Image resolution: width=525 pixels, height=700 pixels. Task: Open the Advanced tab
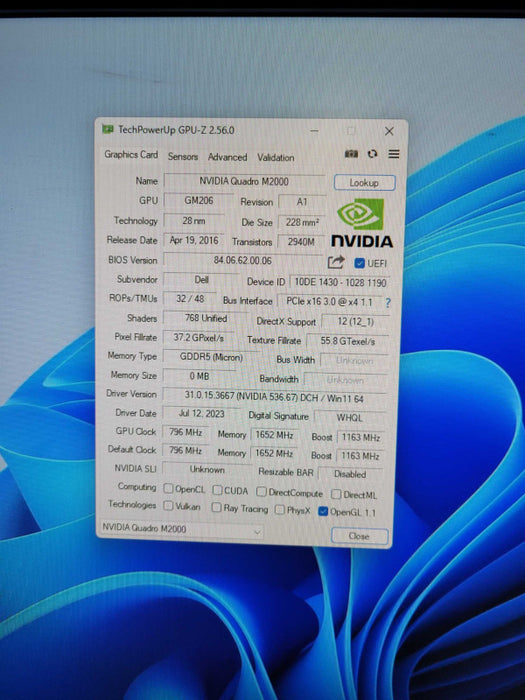227,157
